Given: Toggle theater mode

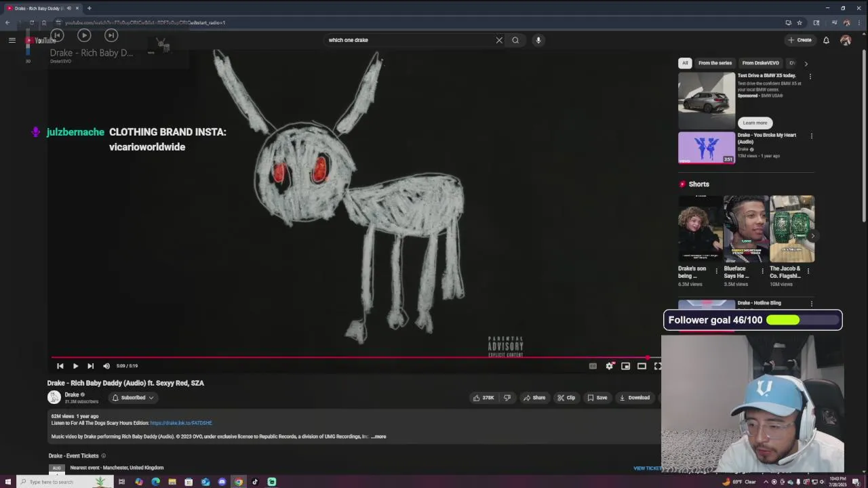Looking at the screenshot, I should point(642,366).
